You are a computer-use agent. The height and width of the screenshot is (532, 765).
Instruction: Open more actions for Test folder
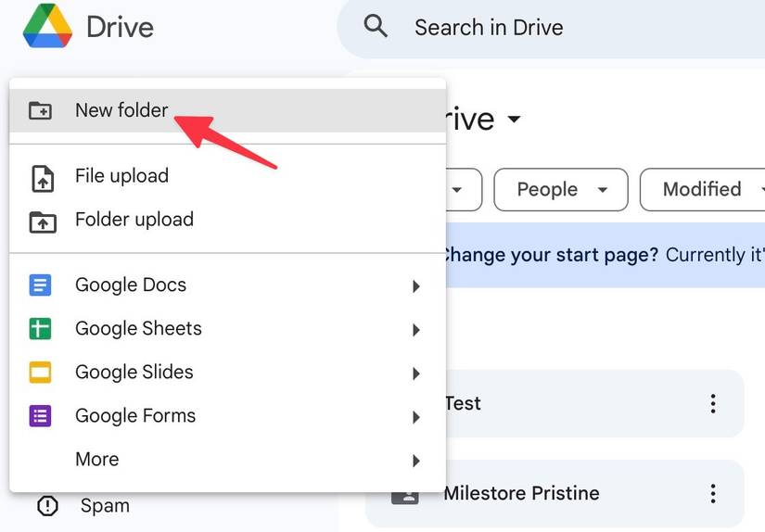point(712,403)
